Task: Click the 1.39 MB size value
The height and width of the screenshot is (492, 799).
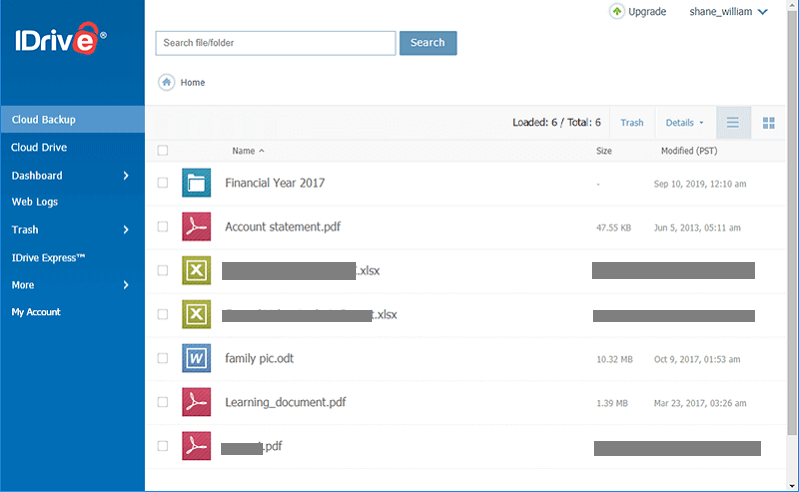Action: click(612, 403)
